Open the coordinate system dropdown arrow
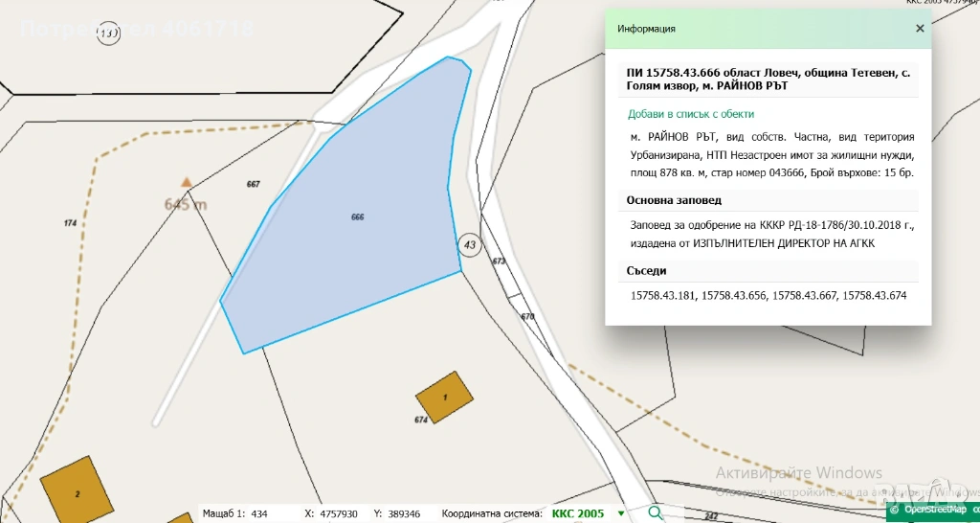The width and height of the screenshot is (980, 523). (620, 514)
